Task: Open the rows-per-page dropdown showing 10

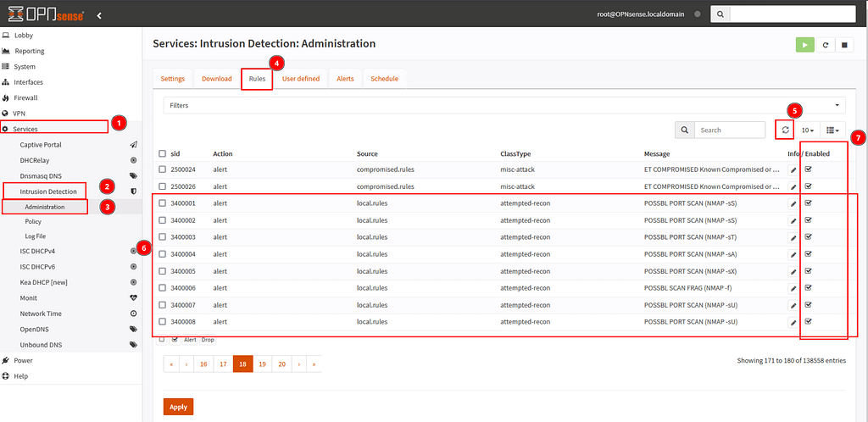Action: [x=808, y=130]
